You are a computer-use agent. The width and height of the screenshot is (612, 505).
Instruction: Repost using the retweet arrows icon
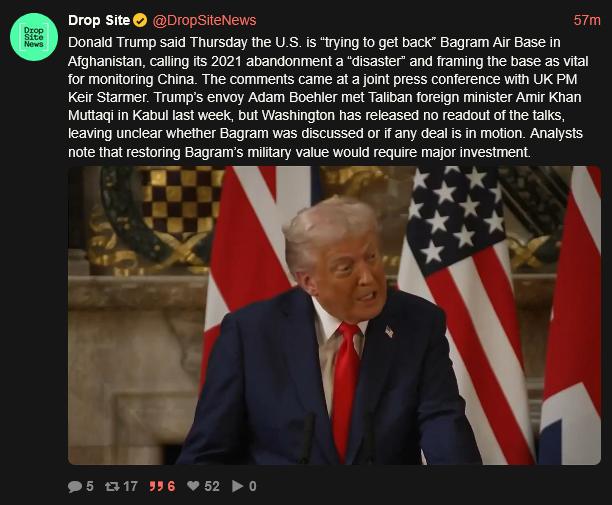[112, 486]
